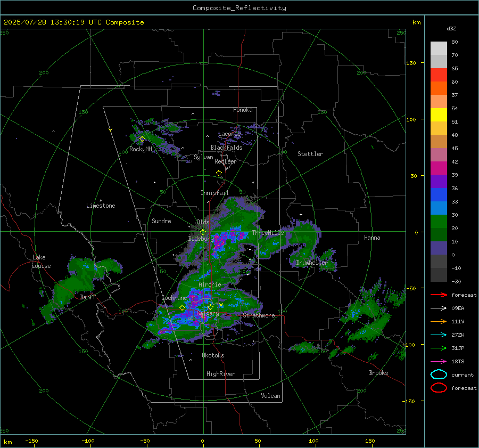Click the orange 111V arrow in the legend

(439, 321)
